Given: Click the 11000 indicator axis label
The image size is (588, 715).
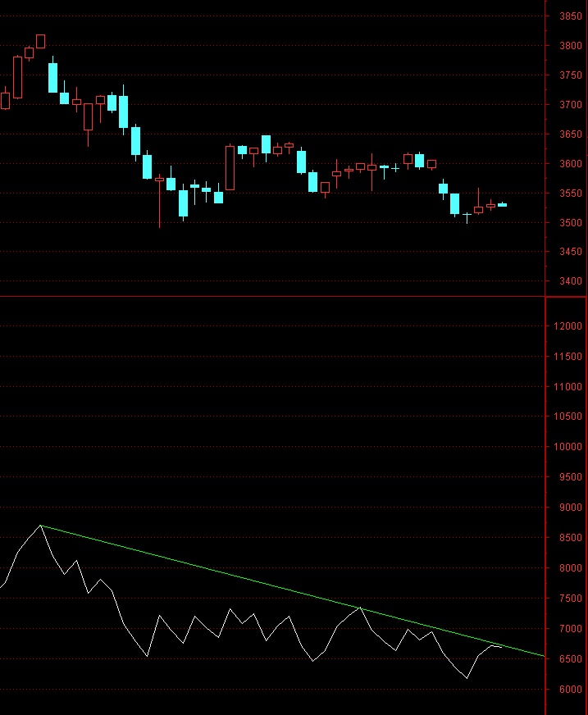Looking at the screenshot, I should [568, 387].
